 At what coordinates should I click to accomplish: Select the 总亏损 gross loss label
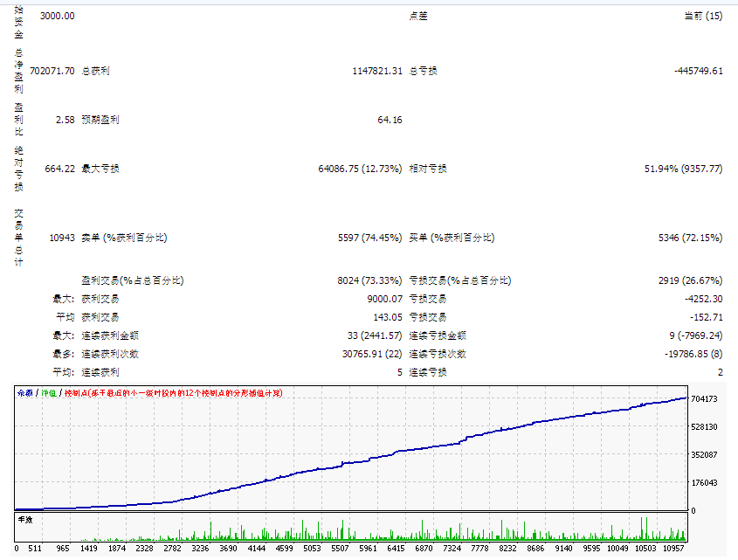pyautogui.click(x=423, y=71)
